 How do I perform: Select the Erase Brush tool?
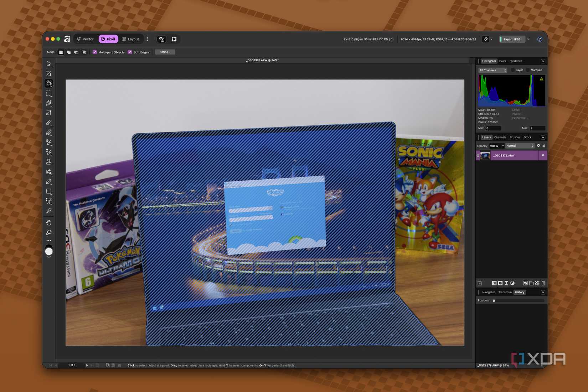[x=49, y=133]
